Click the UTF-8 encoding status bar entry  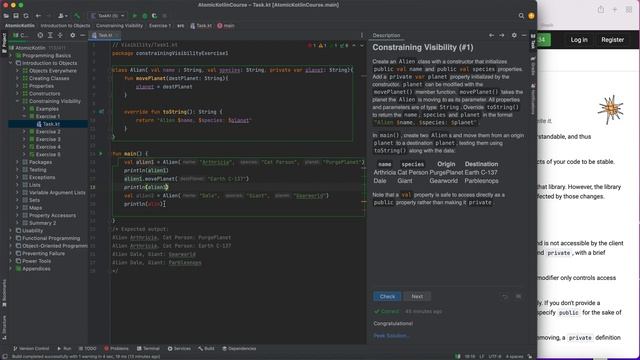coord(495,357)
